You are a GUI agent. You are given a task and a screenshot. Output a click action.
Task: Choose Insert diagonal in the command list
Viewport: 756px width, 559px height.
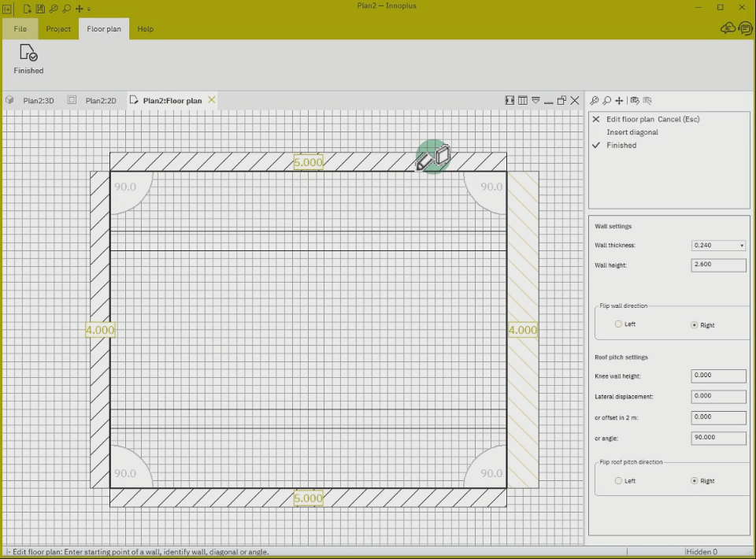pos(632,132)
